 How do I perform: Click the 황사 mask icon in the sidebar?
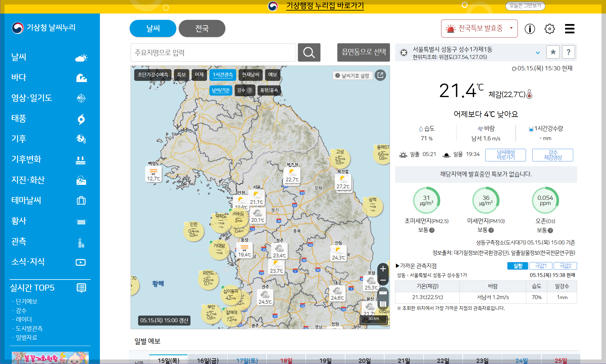[x=82, y=221]
